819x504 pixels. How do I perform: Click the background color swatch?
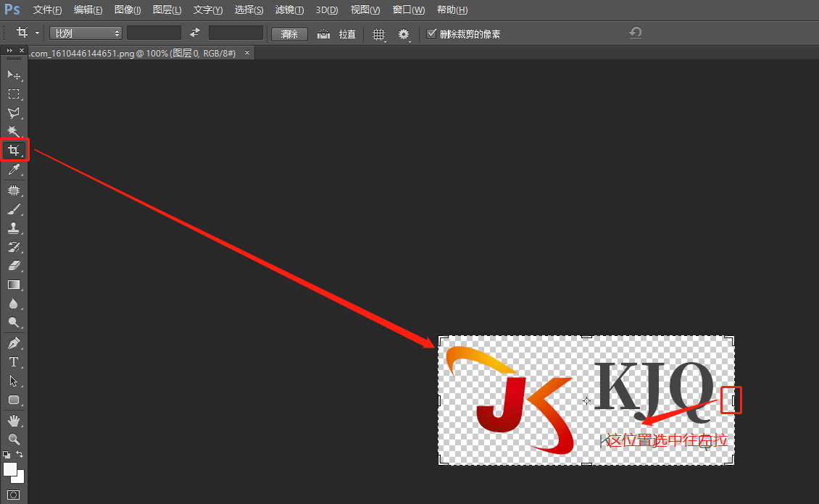click(x=20, y=479)
